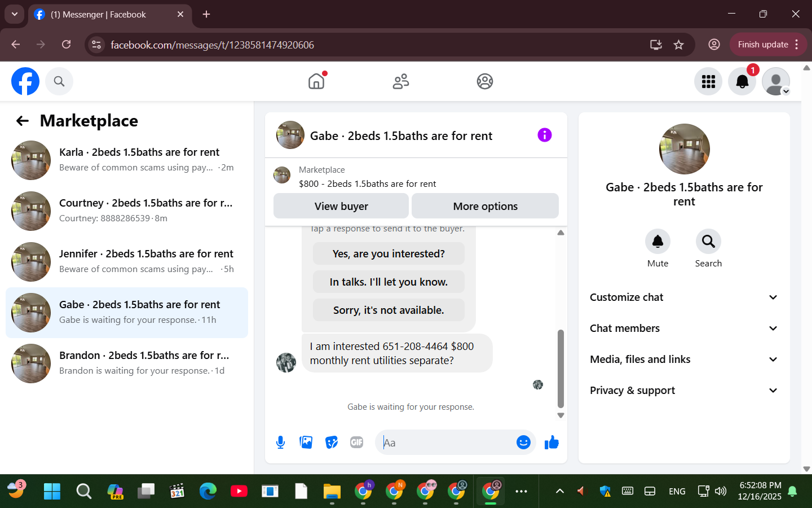Open the conversation information icon
The width and height of the screenshot is (812, 508).
[x=545, y=135]
